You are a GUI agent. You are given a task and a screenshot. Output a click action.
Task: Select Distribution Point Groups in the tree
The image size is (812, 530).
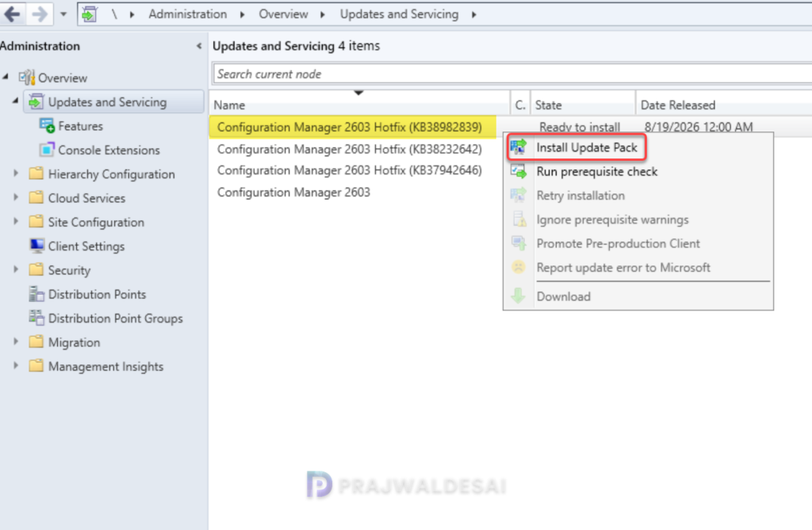pos(116,318)
